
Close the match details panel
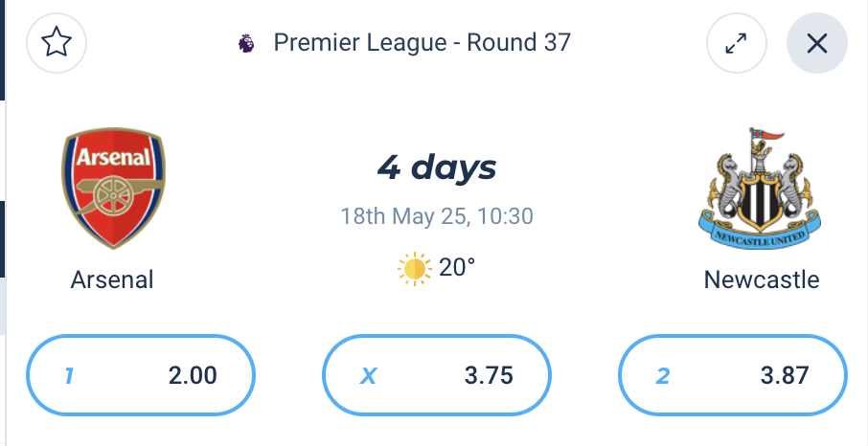click(x=816, y=43)
